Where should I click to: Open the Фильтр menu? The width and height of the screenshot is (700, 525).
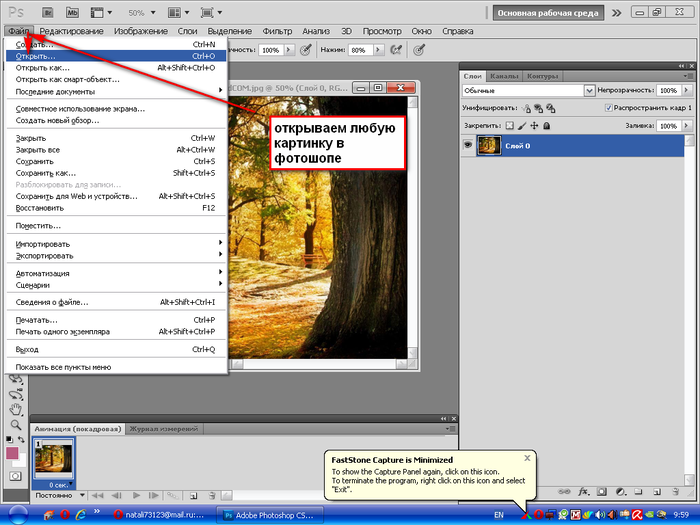click(x=277, y=31)
